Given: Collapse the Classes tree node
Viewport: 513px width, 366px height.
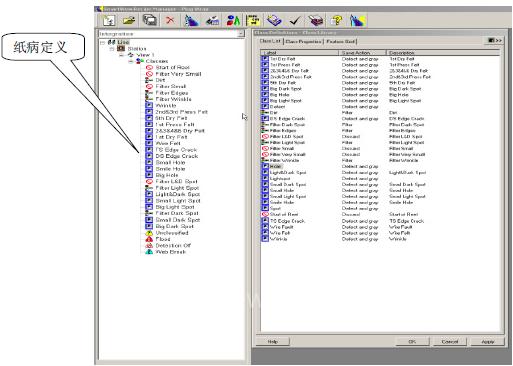Looking at the screenshot, I should pyautogui.click(x=131, y=61).
